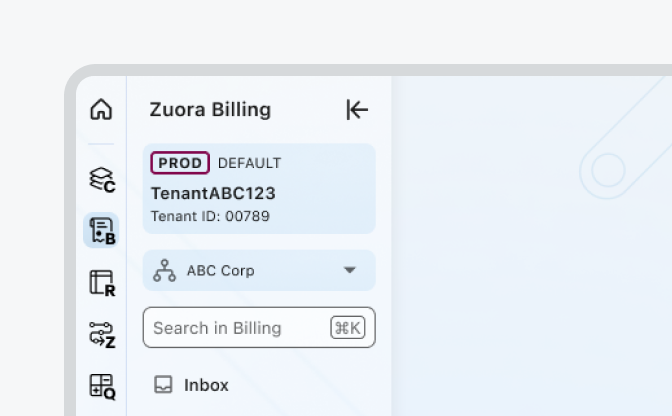Click the org hierarchy icon beside ABC Corp

(x=164, y=271)
